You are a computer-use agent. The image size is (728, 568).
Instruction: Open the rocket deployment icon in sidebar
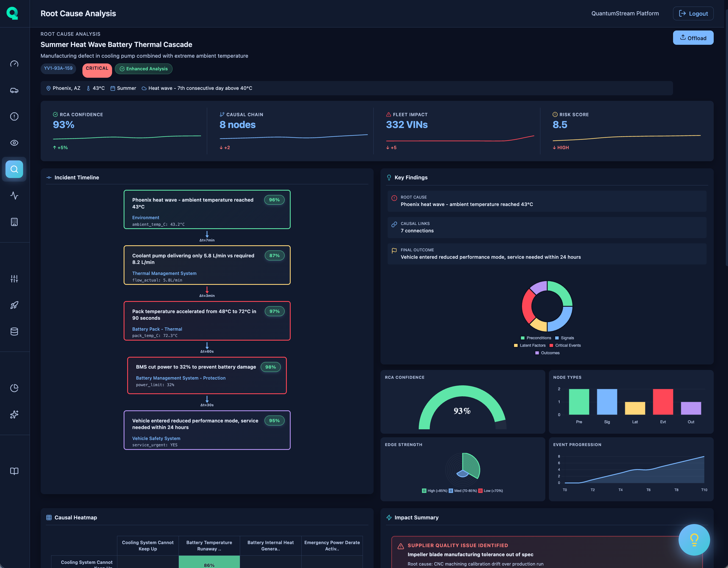coord(14,305)
